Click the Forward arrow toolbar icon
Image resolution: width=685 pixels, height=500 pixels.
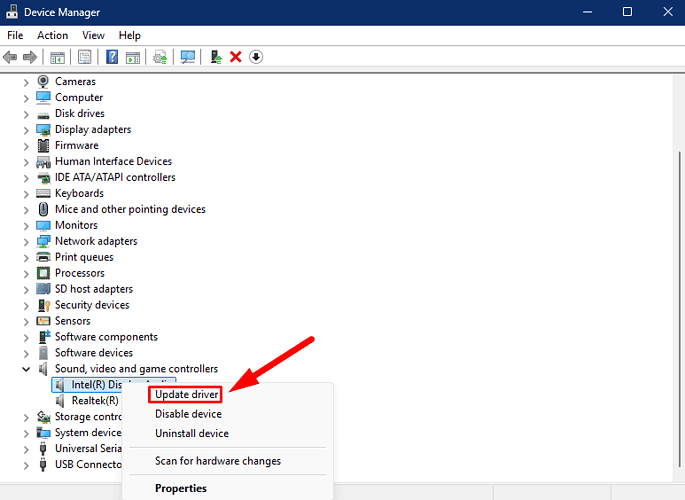pyautogui.click(x=30, y=57)
